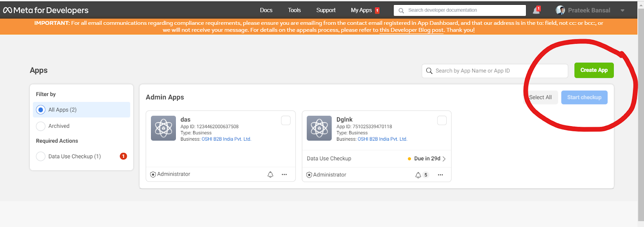Viewport: 644px width, 227px height.
Task: Select the Data Use Checkup (1) filter
Action: [x=81, y=156]
